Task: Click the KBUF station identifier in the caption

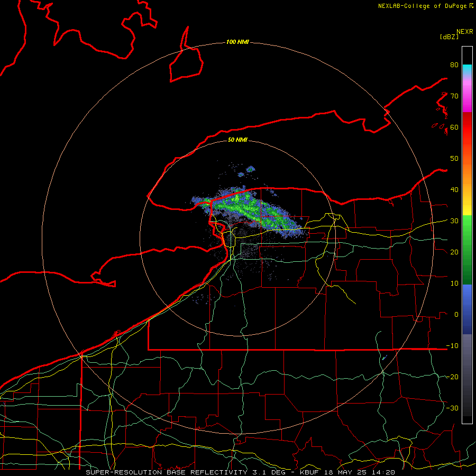Action: pos(309,472)
